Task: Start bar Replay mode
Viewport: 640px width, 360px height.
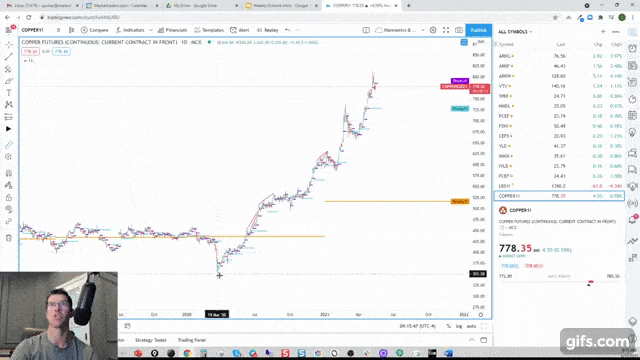Action: (267, 30)
